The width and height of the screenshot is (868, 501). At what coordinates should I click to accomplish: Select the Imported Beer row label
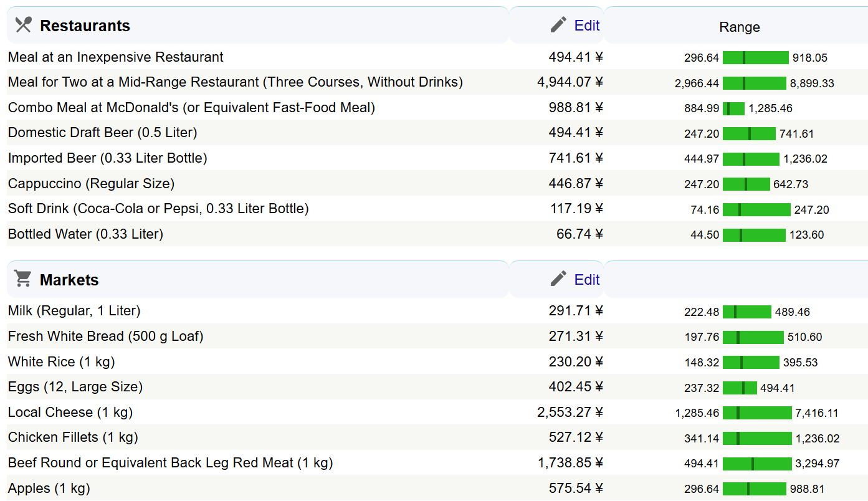pyautogui.click(x=107, y=158)
